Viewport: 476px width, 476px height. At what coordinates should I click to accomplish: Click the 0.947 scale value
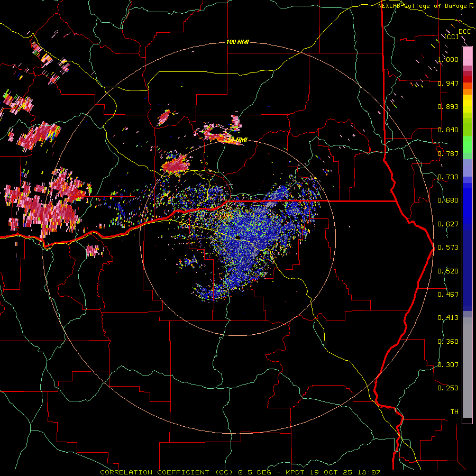tap(448, 83)
